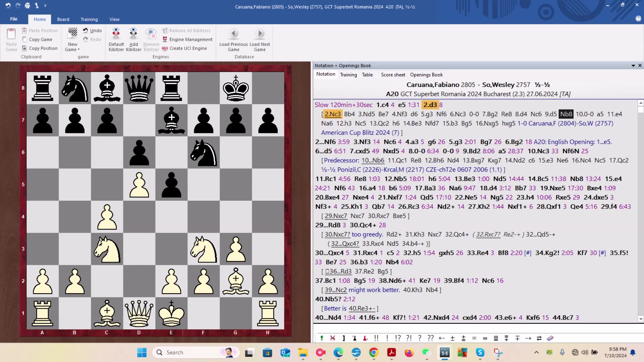Click the Undo button
The image size is (644, 362).
pyautogui.click(x=93, y=30)
